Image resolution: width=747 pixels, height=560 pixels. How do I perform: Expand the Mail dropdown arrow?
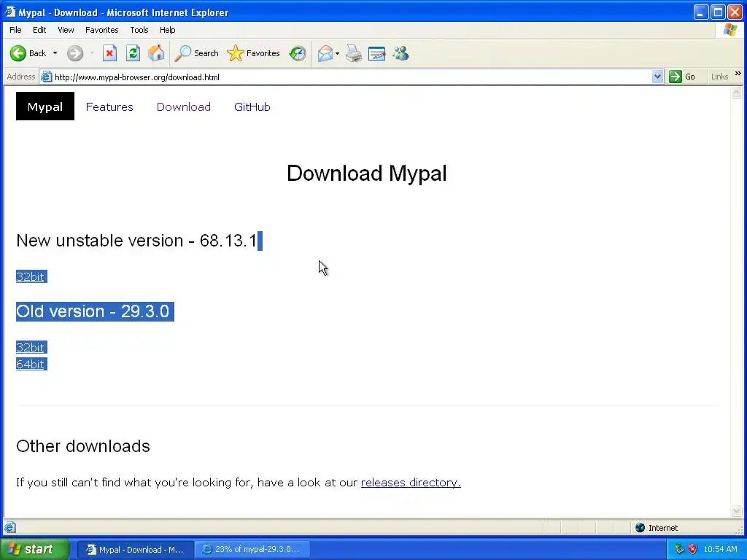337,53
